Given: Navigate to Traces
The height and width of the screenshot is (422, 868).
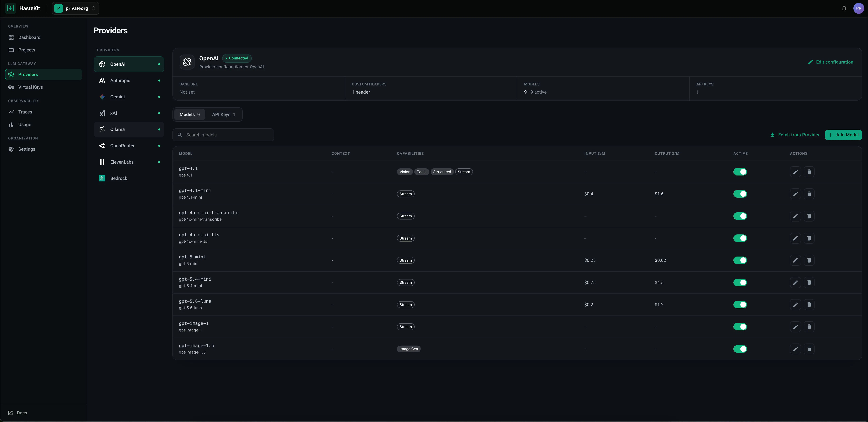Looking at the screenshot, I should 43,112.
